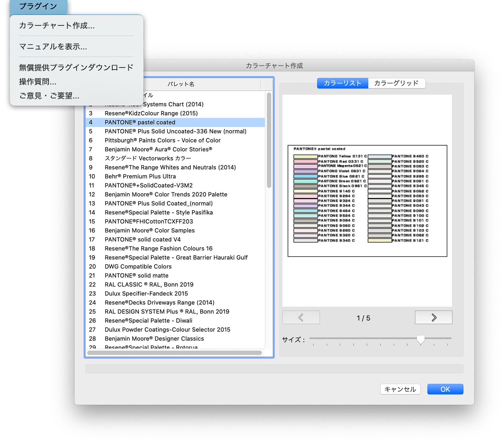Select Resene®Special Palette - Style Pasifika
504x444 pixels.
(x=175, y=213)
